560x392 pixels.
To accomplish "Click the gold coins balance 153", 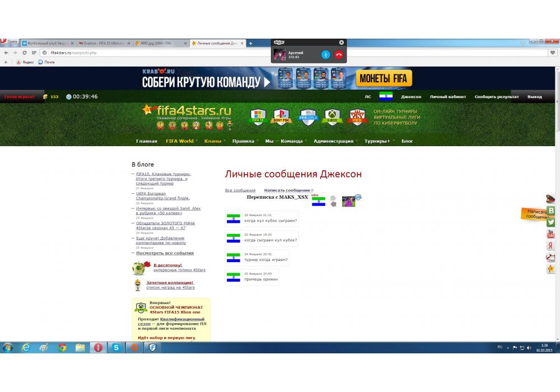I will click(51, 97).
